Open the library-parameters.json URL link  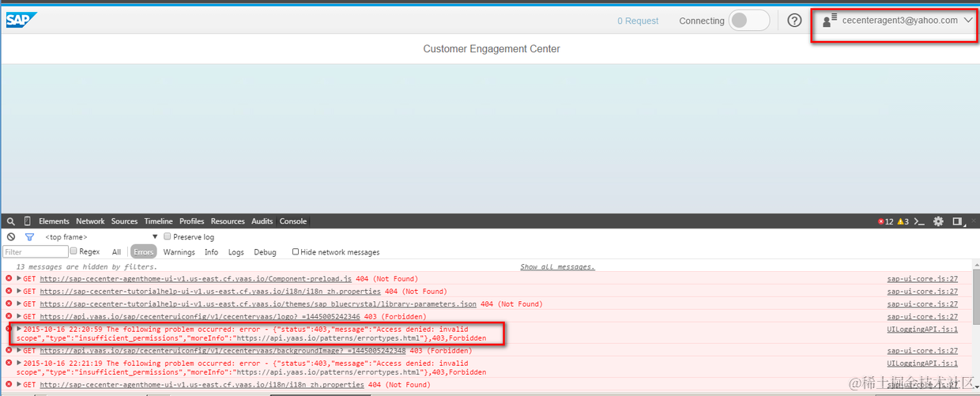(x=258, y=304)
